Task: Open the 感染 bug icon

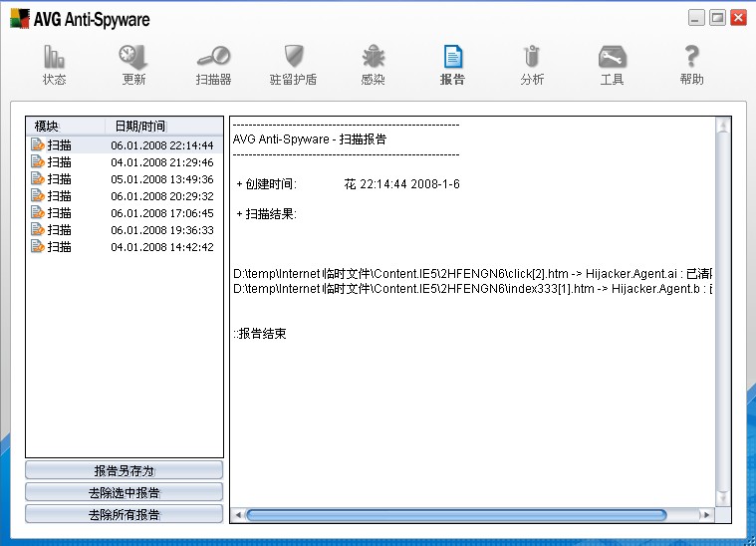Action: [x=374, y=57]
